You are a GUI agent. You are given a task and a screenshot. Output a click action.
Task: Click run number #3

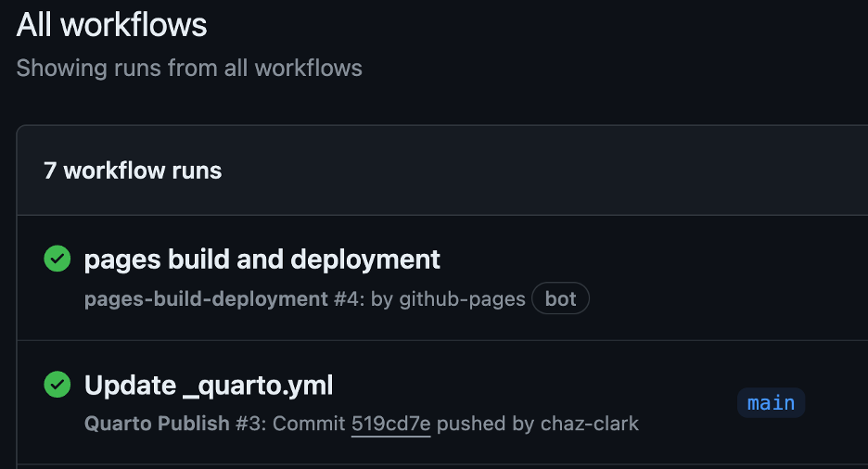point(249,425)
